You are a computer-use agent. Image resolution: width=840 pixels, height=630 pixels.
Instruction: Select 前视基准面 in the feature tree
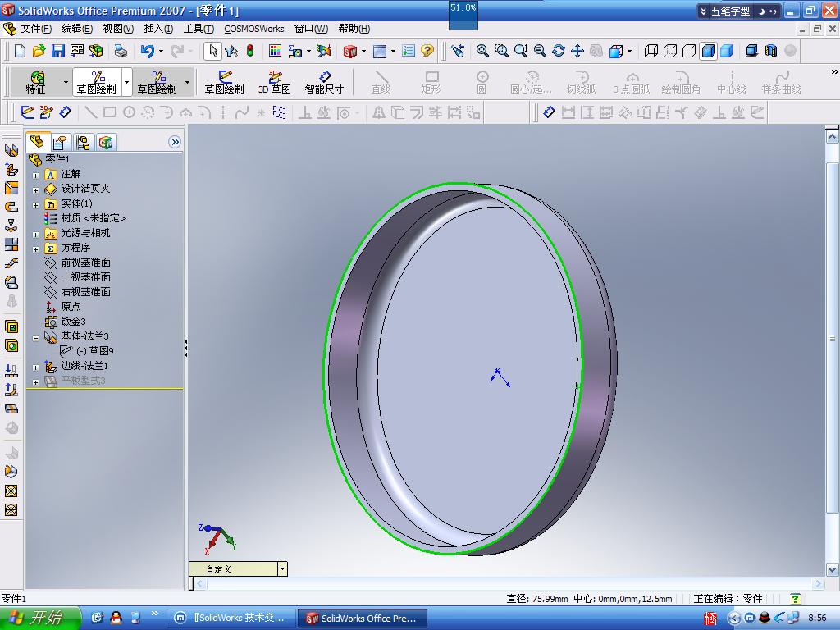(x=85, y=262)
